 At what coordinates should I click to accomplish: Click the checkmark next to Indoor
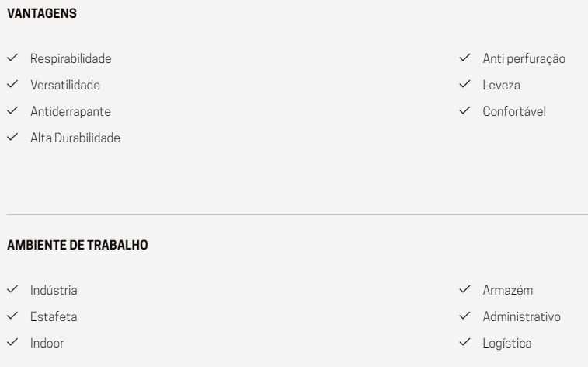[12, 342]
